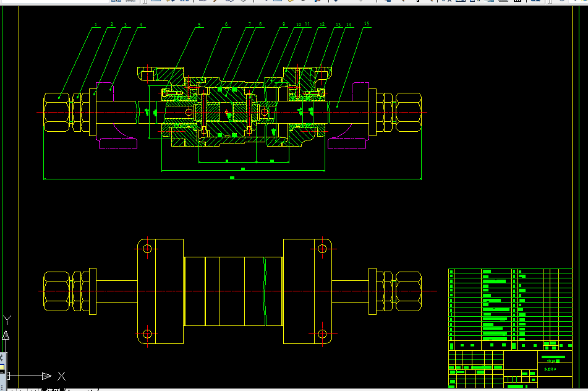Select part balloon number 13

338,25
